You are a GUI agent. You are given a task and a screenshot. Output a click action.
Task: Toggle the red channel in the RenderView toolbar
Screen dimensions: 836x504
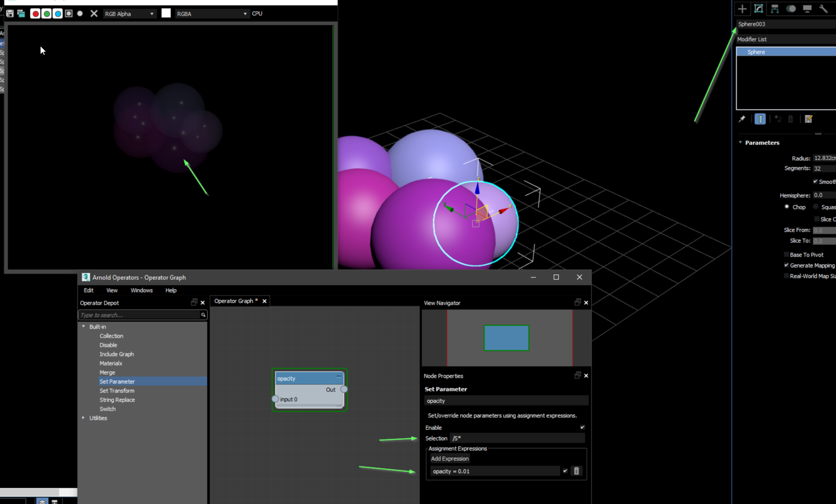click(x=35, y=14)
